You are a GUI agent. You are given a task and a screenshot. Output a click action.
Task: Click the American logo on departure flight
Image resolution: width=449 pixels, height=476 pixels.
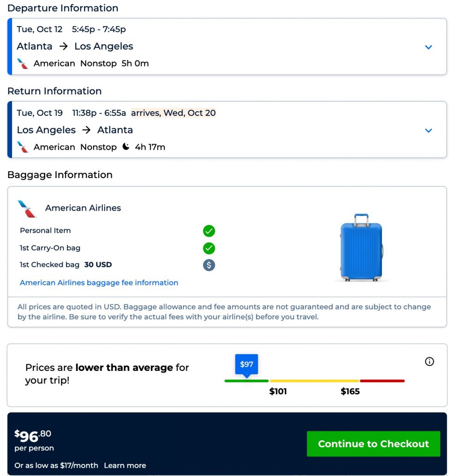(22, 64)
